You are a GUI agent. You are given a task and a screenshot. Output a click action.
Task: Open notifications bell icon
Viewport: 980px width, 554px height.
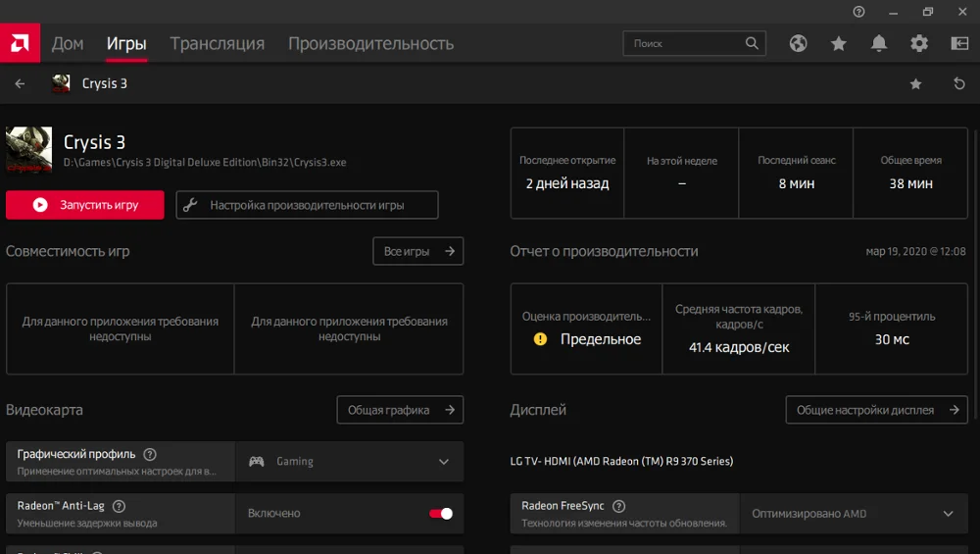point(879,43)
